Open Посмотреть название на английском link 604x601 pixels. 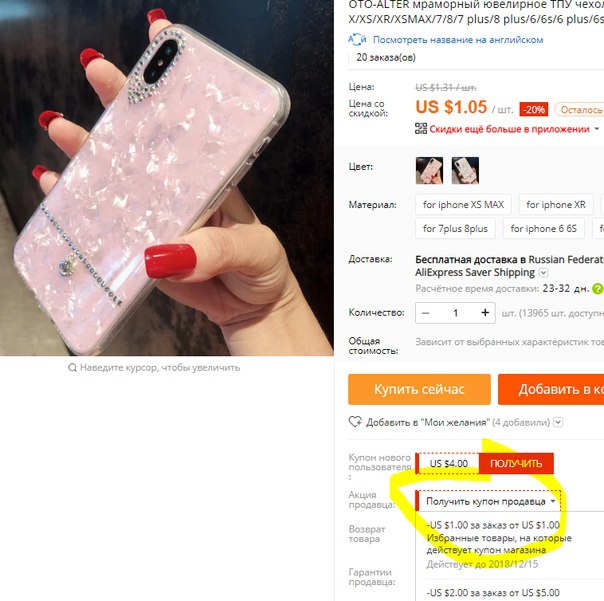click(x=458, y=40)
